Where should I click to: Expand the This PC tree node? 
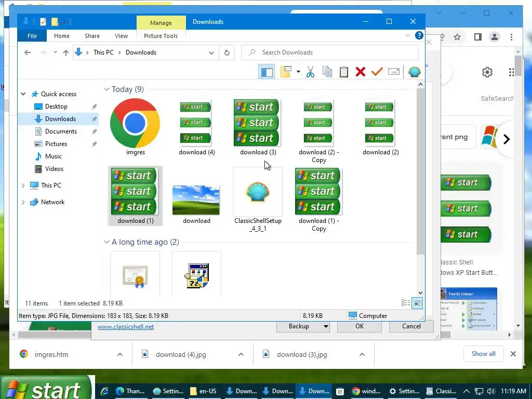click(23, 185)
